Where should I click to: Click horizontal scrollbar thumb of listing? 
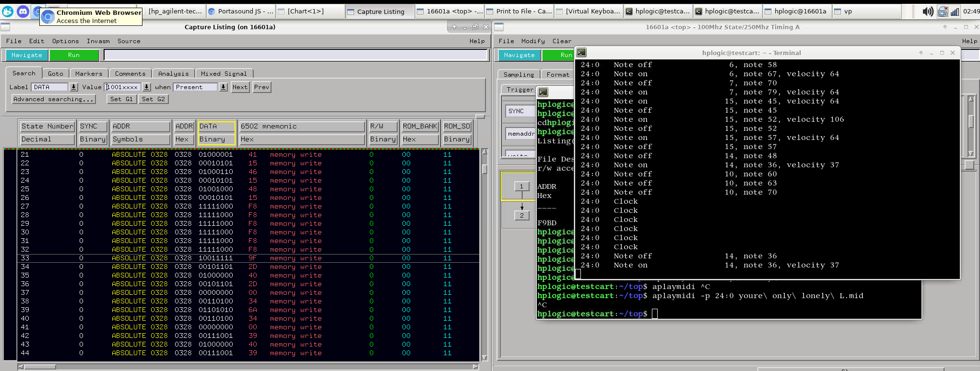coord(41,367)
